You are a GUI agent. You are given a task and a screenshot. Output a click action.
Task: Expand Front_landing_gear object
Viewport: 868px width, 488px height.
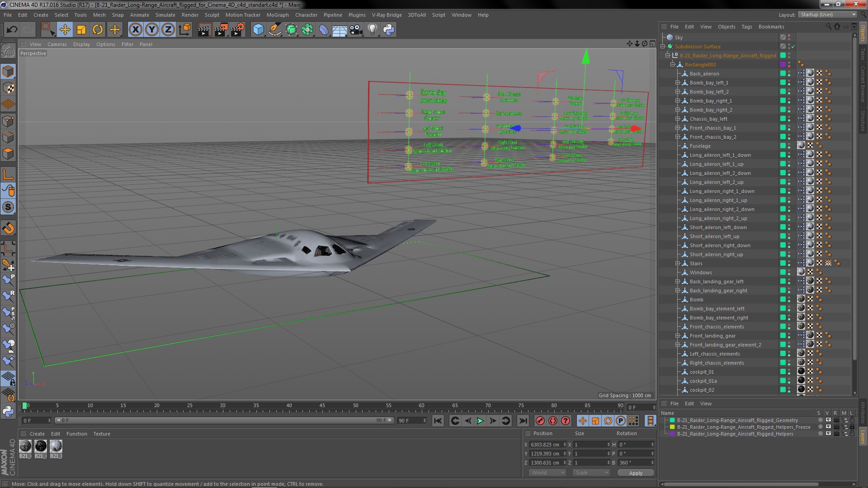(677, 336)
